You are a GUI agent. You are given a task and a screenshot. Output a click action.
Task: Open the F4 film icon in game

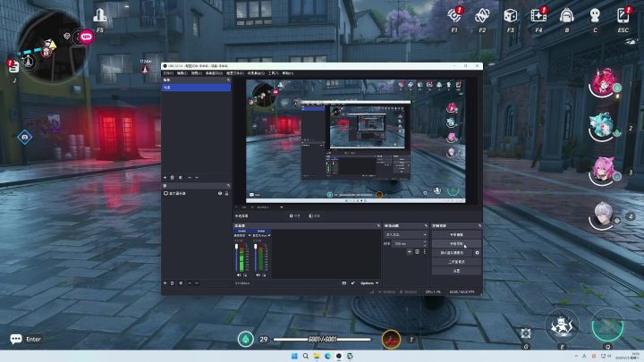click(538, 16)
